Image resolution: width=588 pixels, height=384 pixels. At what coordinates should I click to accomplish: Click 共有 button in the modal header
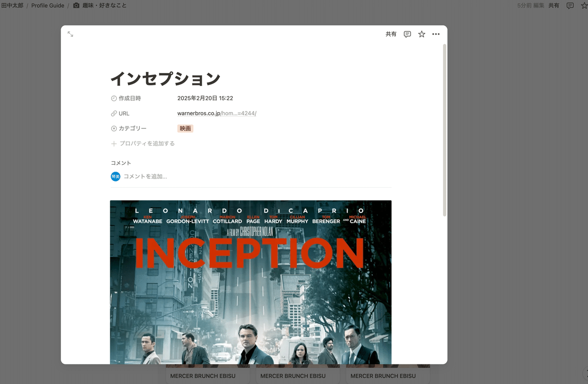[391, 34]
